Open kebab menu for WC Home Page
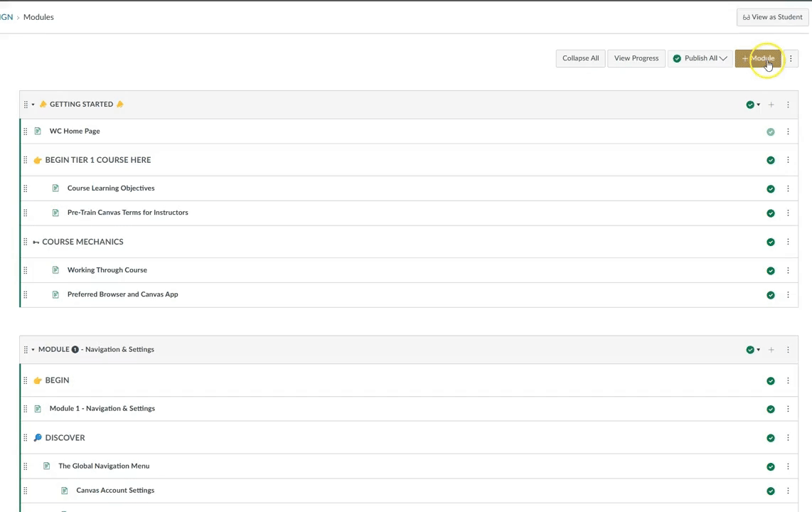This screenshot has width=812, height=512. [x=788, y=132]
